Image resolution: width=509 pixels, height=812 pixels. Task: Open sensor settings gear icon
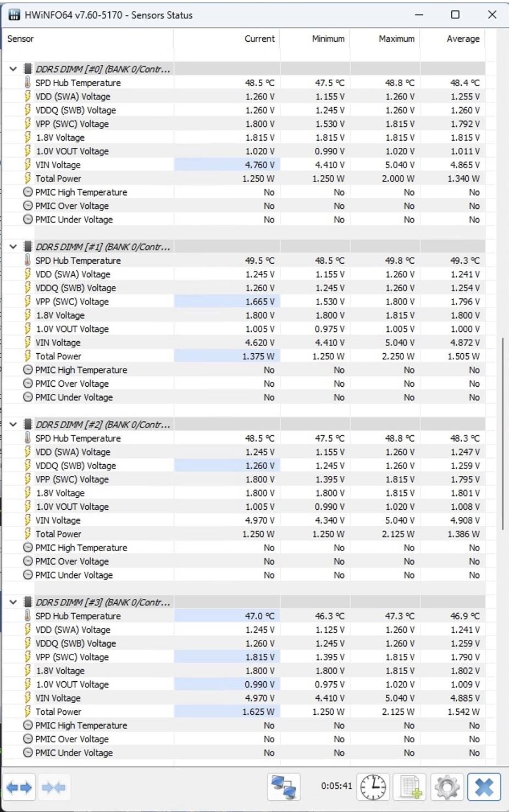click(447, 787)
